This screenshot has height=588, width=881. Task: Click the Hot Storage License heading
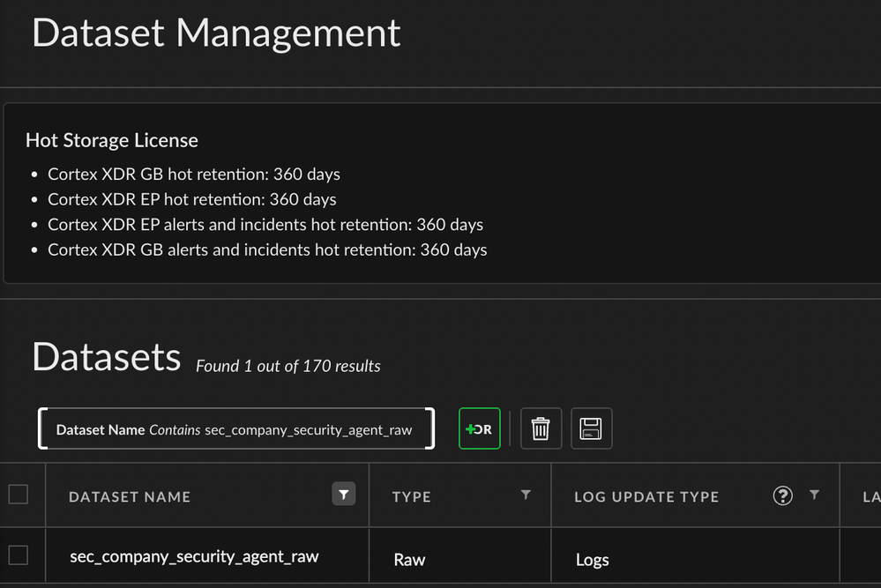(112, 140)
